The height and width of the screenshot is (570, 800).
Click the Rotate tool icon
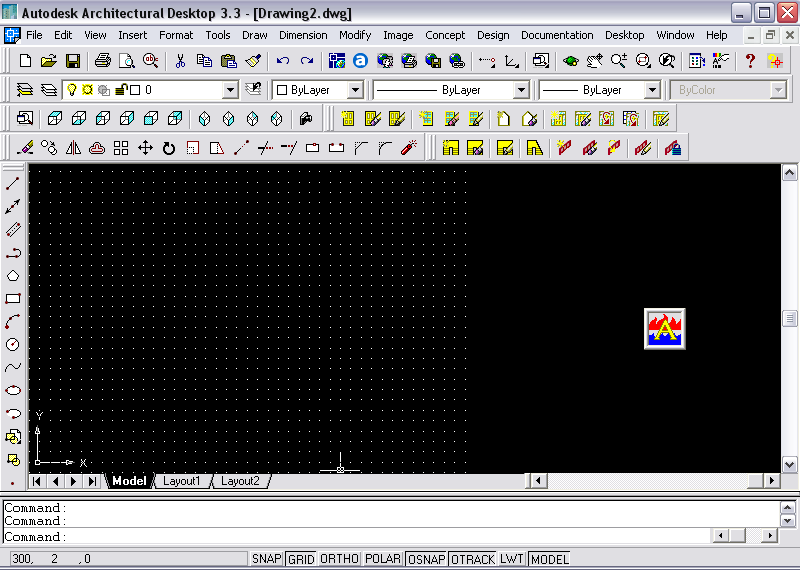(169, 148)
